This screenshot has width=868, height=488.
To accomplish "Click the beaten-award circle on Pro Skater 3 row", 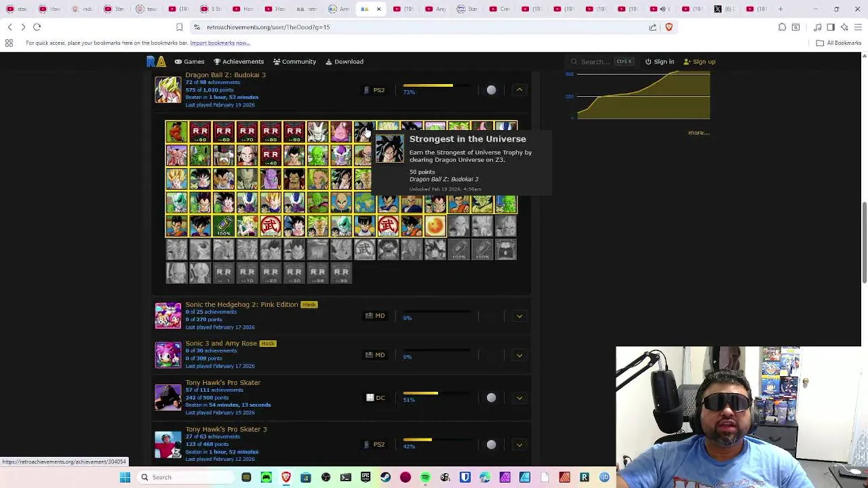I will tap(491, 445).
